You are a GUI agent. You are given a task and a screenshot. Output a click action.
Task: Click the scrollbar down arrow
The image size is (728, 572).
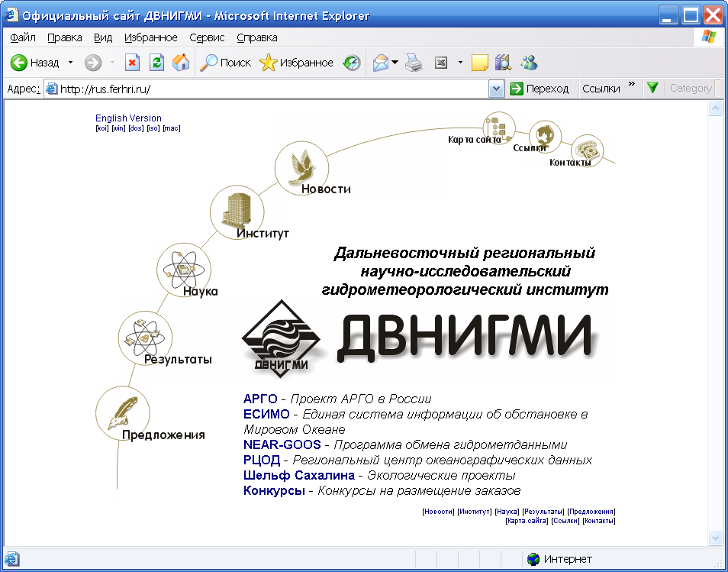point(715,538)
